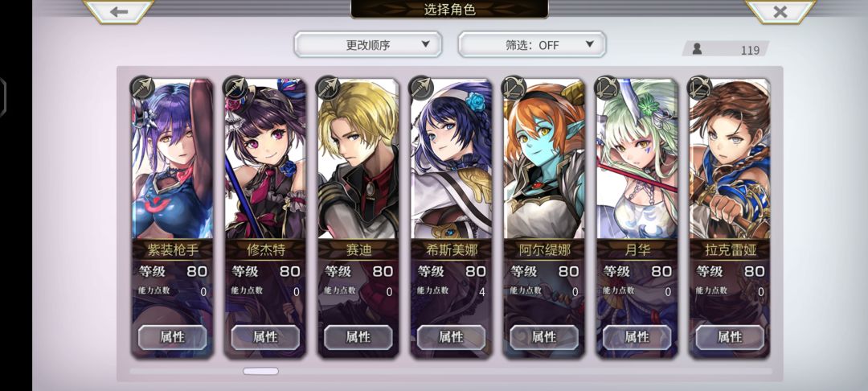Screen dimensions: 868x391
Task: Close the character selection screen
Action: [780, 11]
